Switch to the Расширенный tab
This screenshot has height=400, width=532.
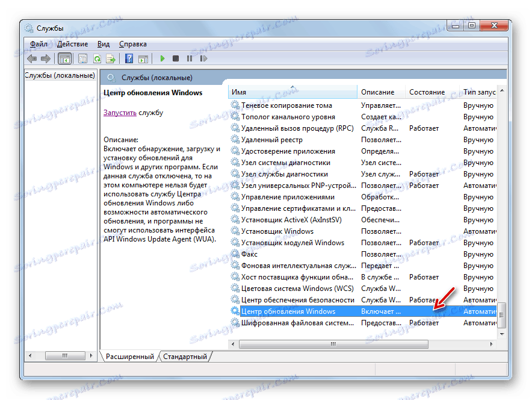coord(129,357)
